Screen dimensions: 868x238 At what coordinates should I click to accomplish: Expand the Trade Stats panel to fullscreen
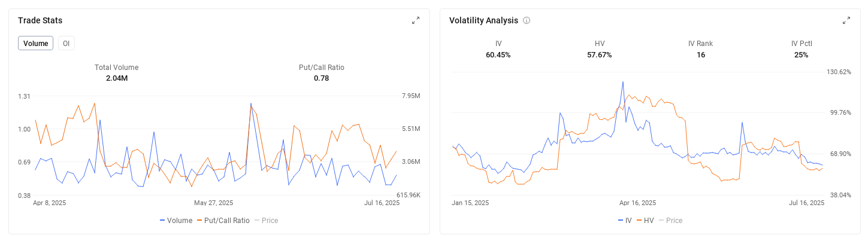coord(416,20)
